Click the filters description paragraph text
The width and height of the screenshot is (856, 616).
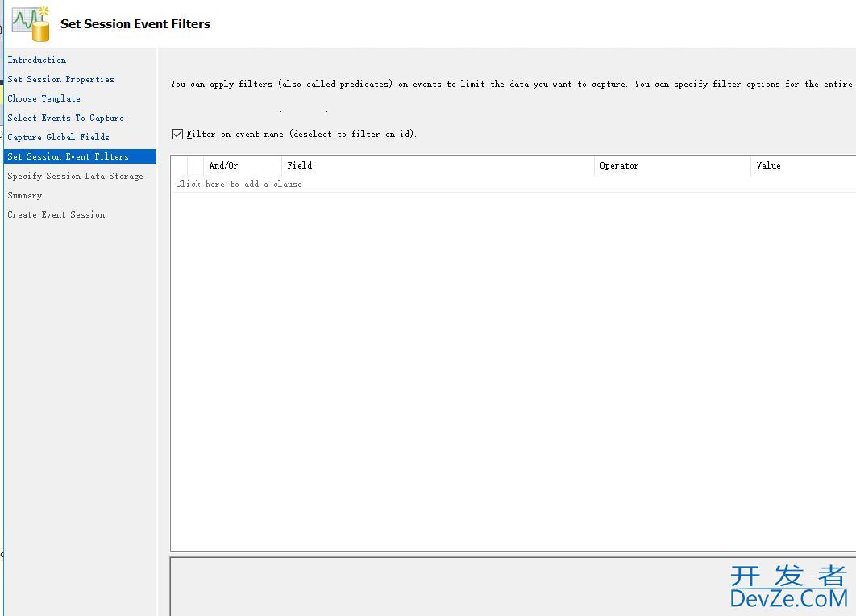tap(512, 84)
